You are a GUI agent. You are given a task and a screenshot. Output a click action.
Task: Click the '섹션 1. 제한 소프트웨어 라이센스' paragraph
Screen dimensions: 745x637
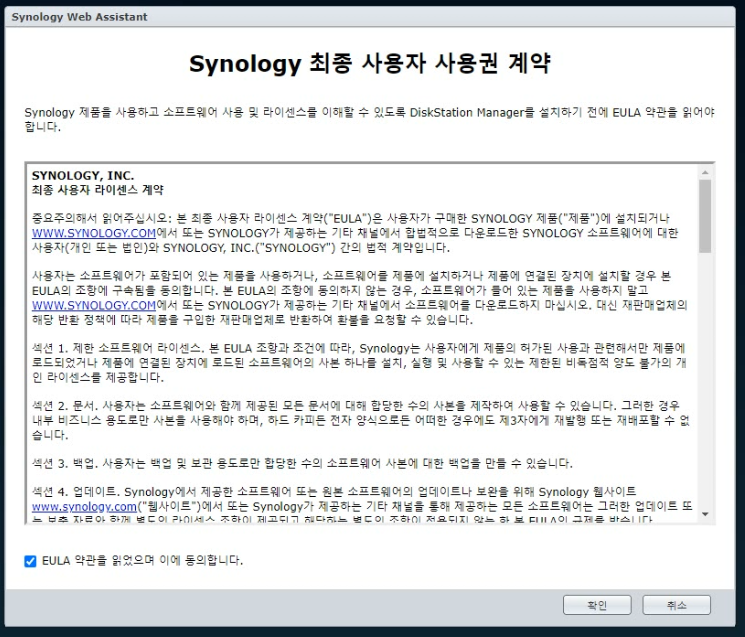coord(359,362)
